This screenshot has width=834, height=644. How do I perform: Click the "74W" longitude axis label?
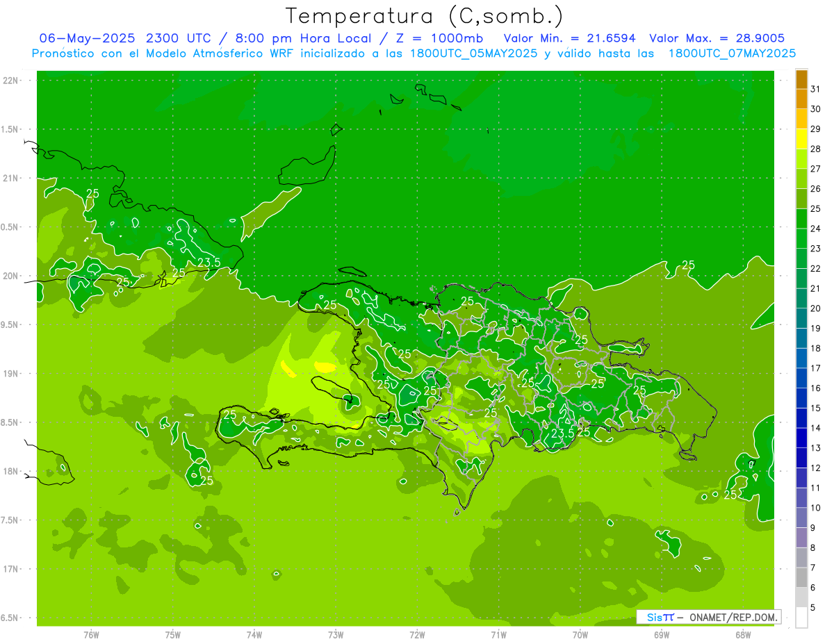[254, 634]
